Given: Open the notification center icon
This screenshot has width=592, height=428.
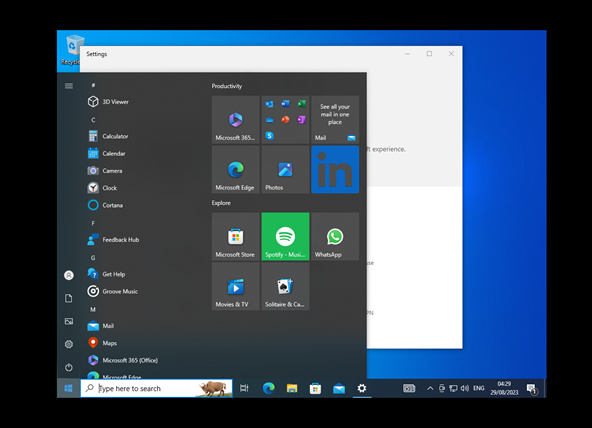Looking at the screenshot, I should click(x=532, y=388).
